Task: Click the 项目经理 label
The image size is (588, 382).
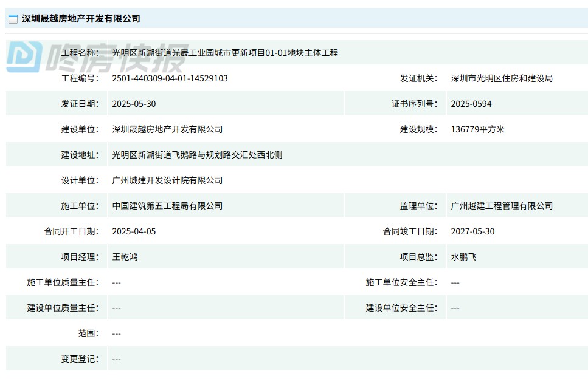Action: tap(80, 257)
